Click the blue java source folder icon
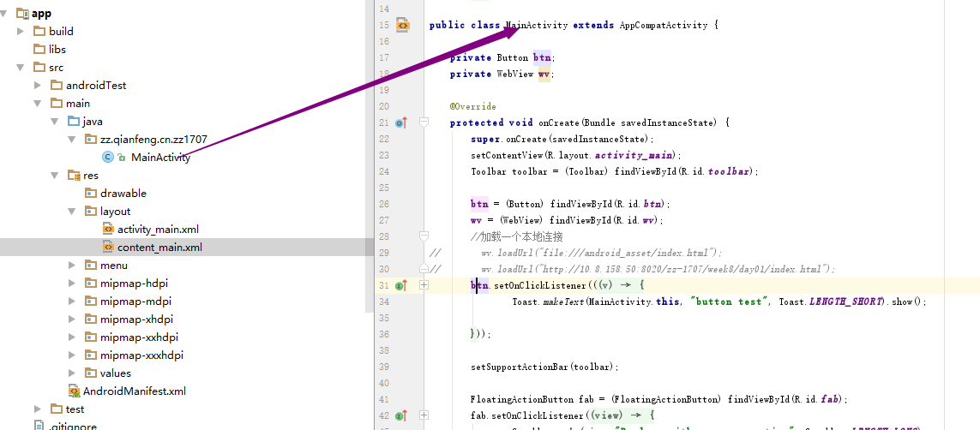980x430 pixels. (73, 122)
